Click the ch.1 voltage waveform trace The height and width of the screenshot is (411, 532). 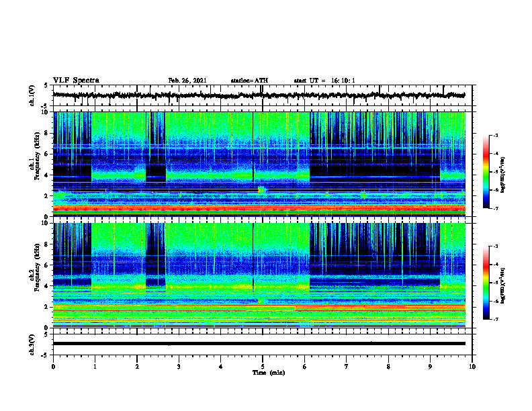click(259, 95)
